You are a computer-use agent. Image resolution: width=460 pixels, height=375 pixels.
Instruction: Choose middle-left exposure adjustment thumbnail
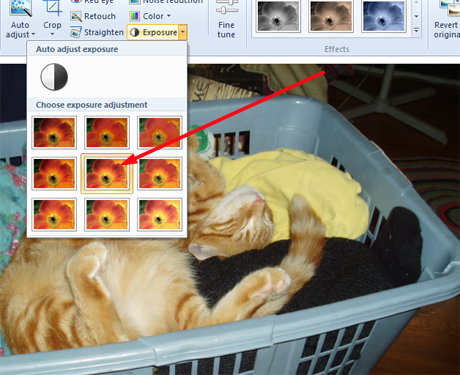click(54, 174)
